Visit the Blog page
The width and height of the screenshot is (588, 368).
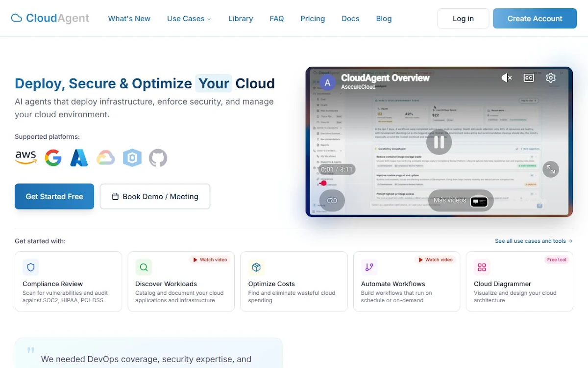[x=384, y=19]
